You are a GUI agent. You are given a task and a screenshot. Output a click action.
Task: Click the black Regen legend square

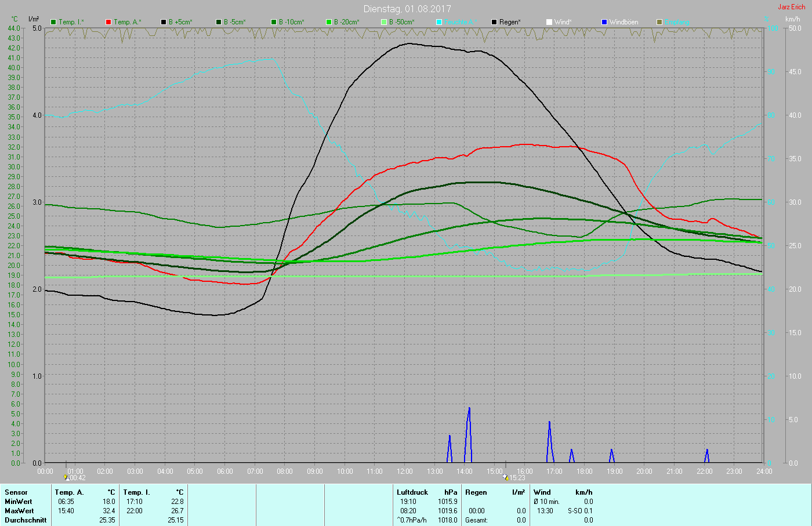pyautogui.click(x=494, y=22)
